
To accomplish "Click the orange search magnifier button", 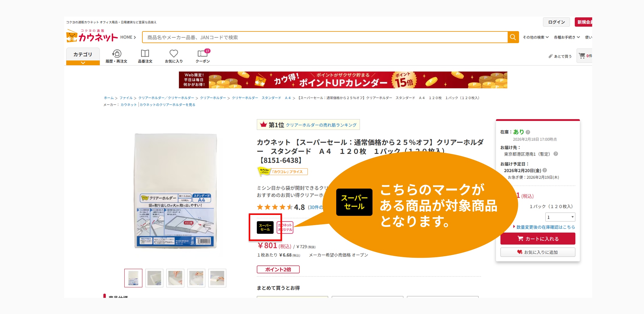I will pyautogui.click(x=513, y=37).
